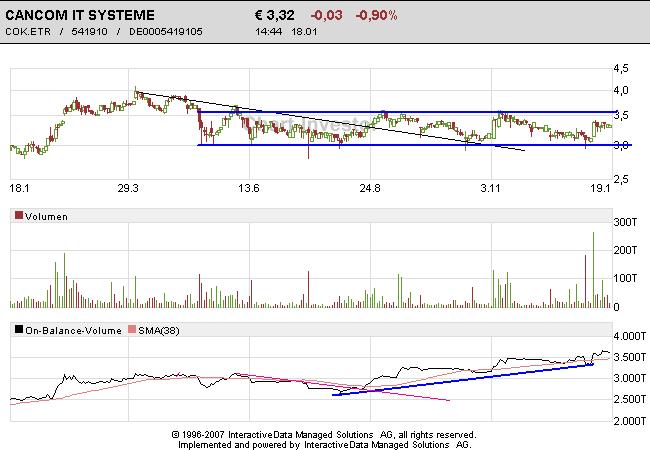
Task: Click the 13.6 date axis label
Action: (x=249, y=189)
